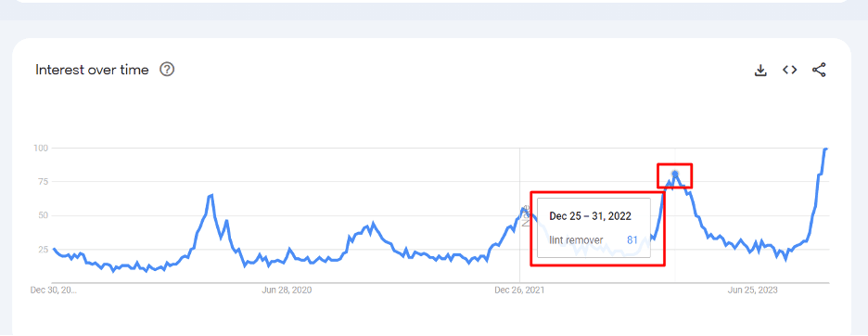Click the 100 value on the y-axis
This screenshot has height=336, width=868.
click(x=41, y=148)
